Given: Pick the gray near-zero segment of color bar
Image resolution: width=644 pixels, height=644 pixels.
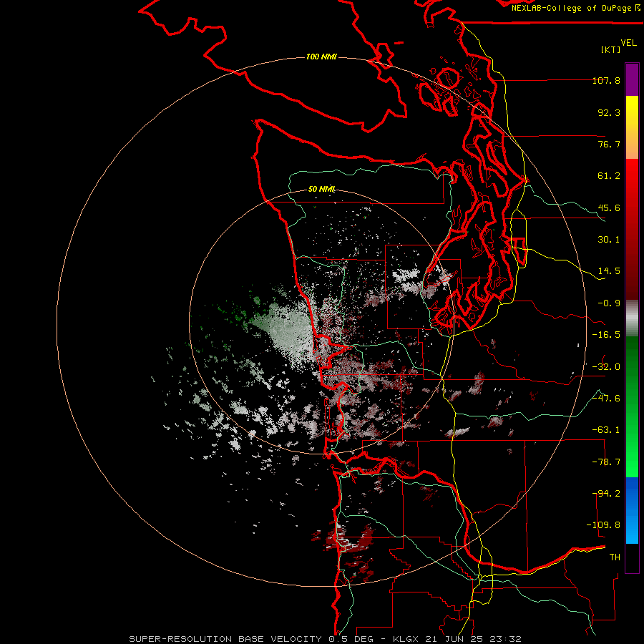Looking at the screenshot, I should point(632,318).
